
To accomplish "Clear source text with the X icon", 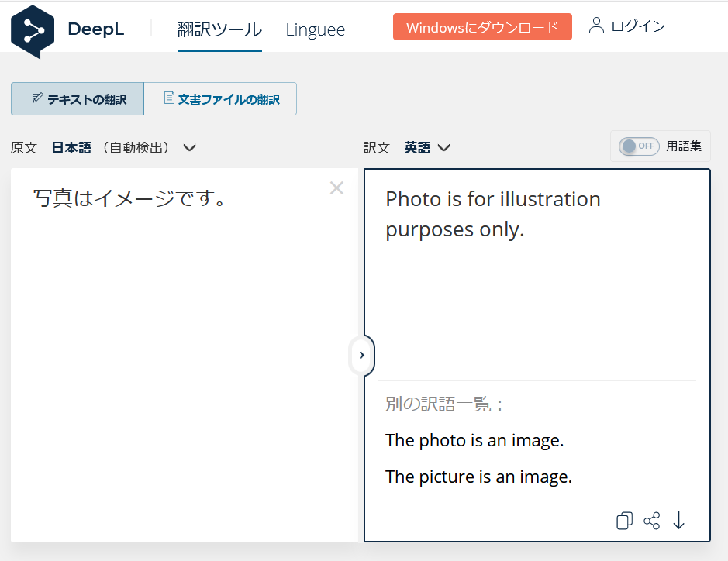I will 336,188.
